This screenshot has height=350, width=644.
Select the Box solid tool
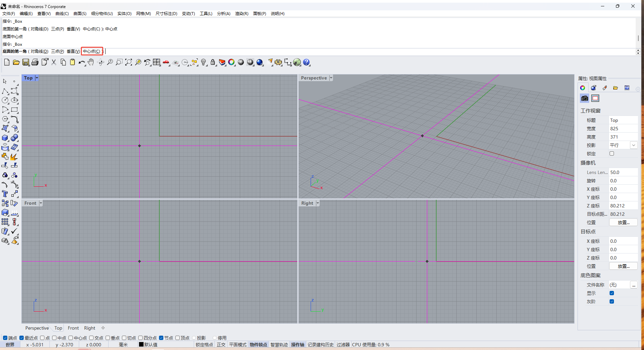point(5,138)
